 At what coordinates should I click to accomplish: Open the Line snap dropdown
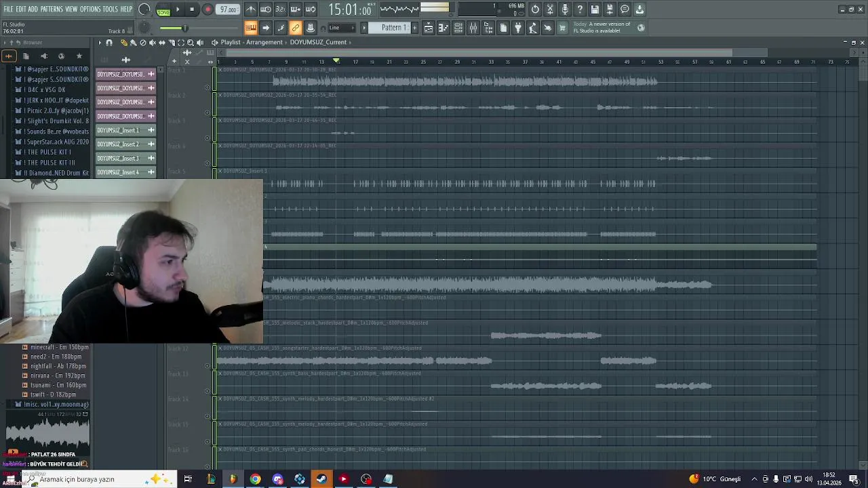(342, 28)
